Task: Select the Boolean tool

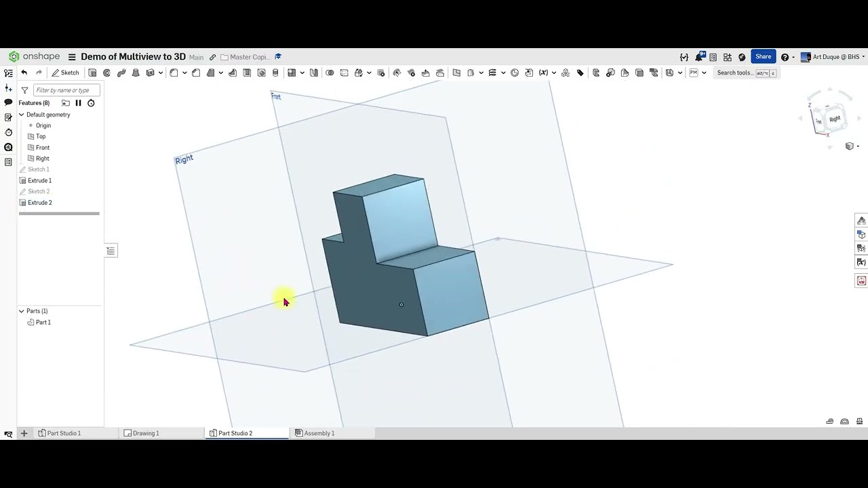Action: tap(330, 73)
